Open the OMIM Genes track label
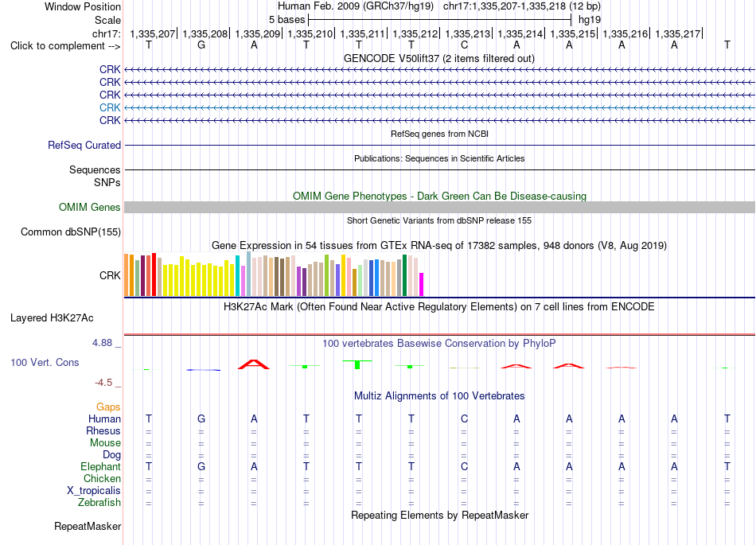 tap(90, 207)
